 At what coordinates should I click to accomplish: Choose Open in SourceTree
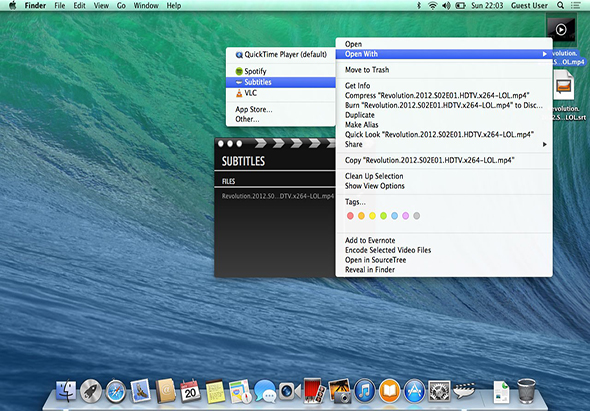point(376,260)
